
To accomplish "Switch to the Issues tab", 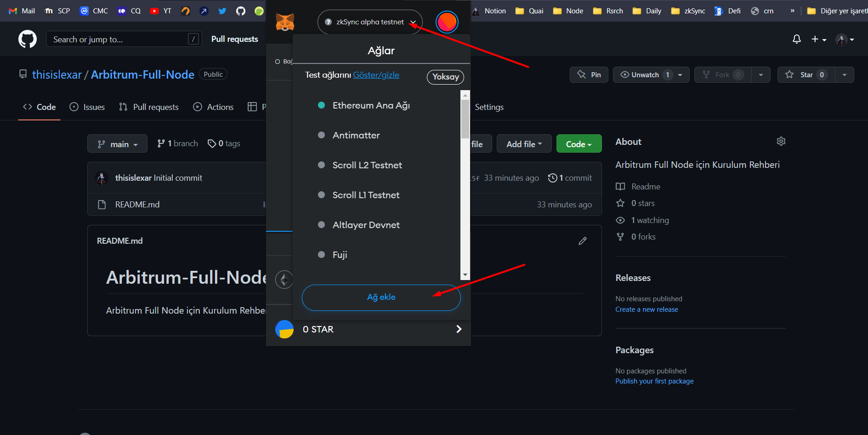I will pyautogui.click(x=87, y=107).
